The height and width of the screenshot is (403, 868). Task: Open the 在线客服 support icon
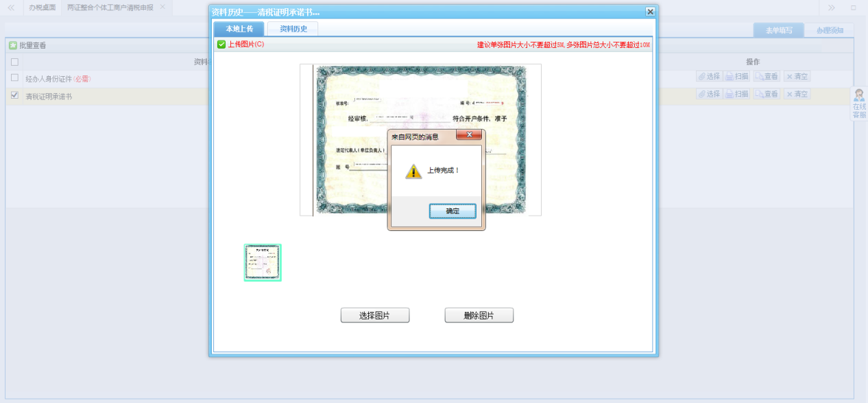pyautogui.click(x=859, y=96)
